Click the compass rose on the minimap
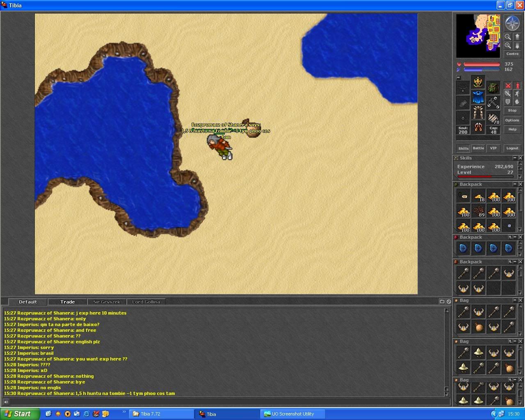 512,23
